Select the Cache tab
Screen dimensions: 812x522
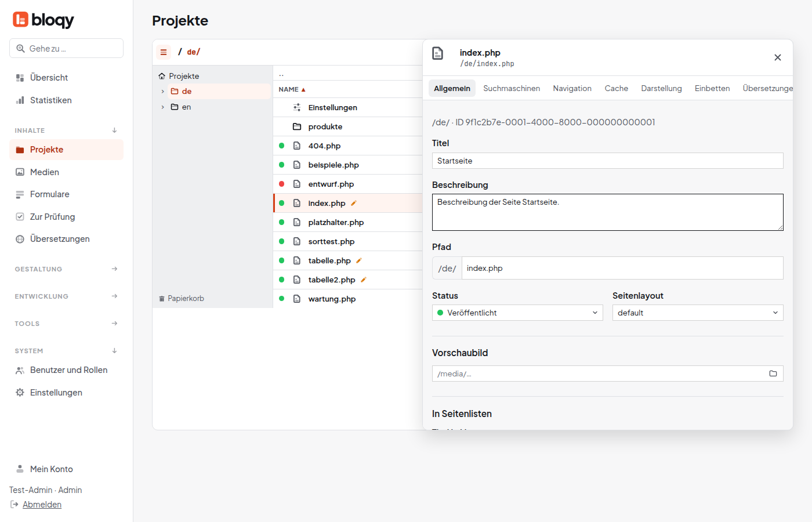(x=617, y=88)
